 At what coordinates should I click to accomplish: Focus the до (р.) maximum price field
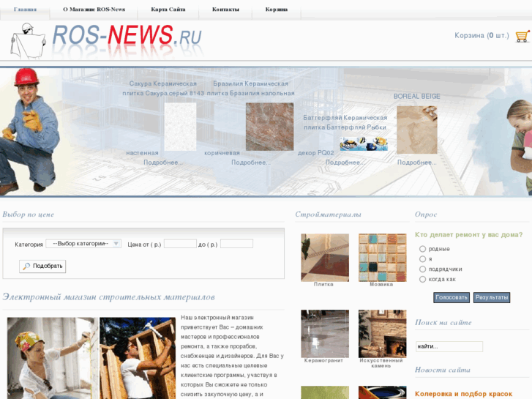(x=236, y=244)
